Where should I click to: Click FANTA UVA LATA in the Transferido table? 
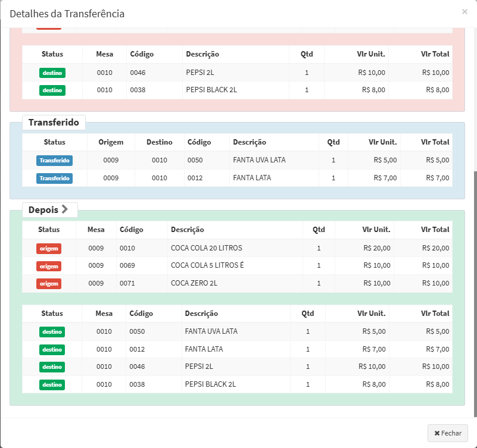[x=259, y=160]
